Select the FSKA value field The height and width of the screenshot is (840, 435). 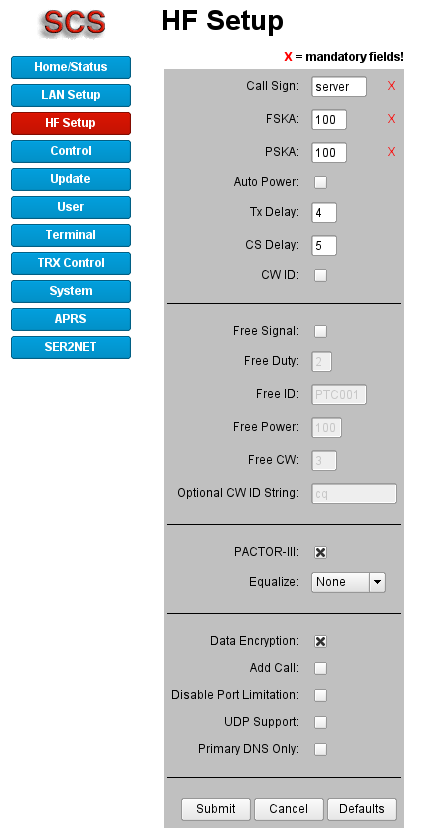pos(329,120)
